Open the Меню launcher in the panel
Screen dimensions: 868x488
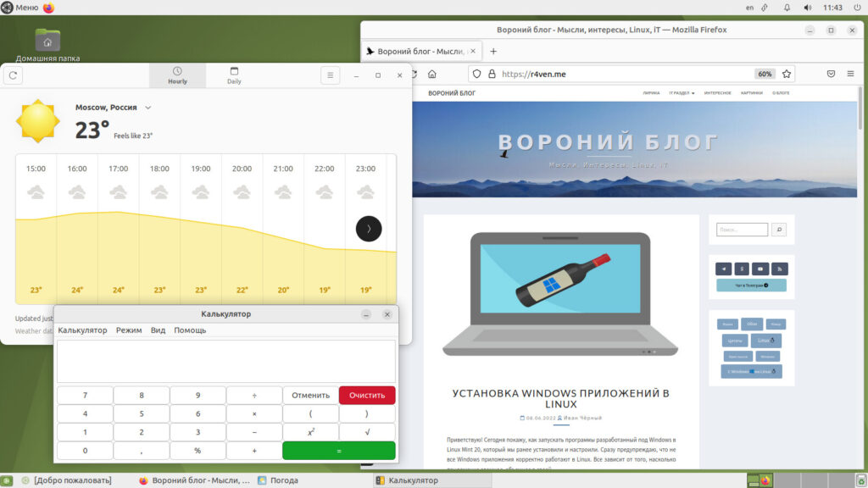tap(20, 8)
